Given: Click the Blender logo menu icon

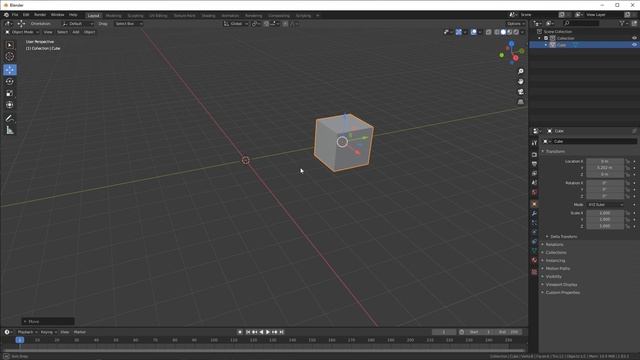Looking at the screenshot, I should (6, 15).
